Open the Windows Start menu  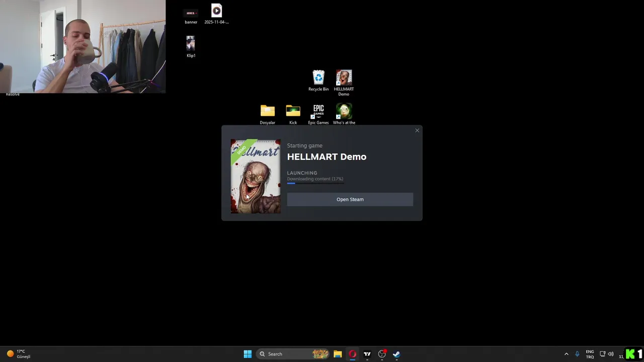[248, 354]
